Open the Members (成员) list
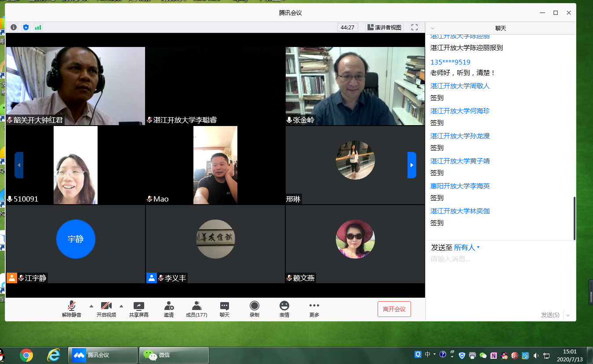The height and width of the screenshot is (364, 593). (x=196, y=309)
